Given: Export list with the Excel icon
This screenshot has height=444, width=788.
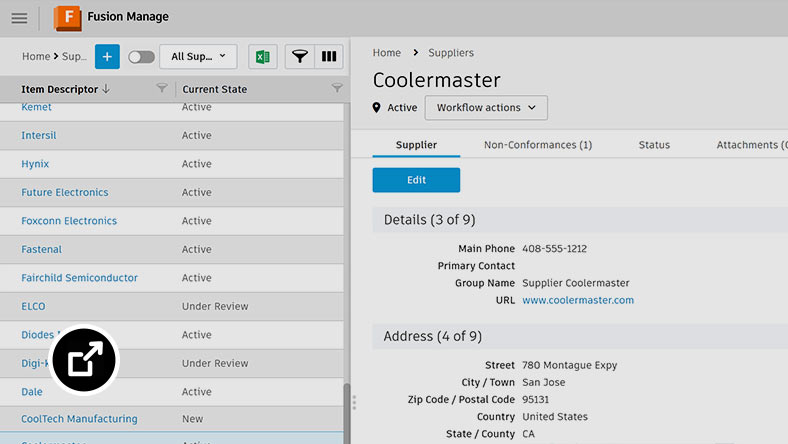Looking at the screenshot, I should point(262,57).
